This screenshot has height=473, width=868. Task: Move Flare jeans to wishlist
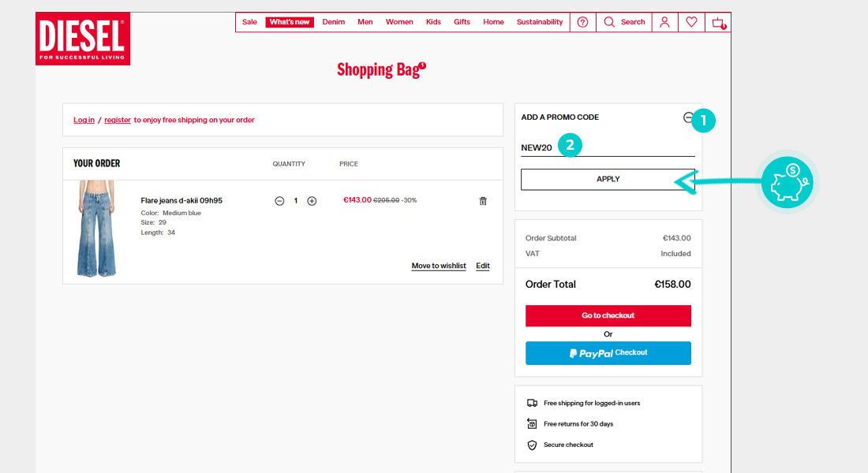[x=439, y=266]
